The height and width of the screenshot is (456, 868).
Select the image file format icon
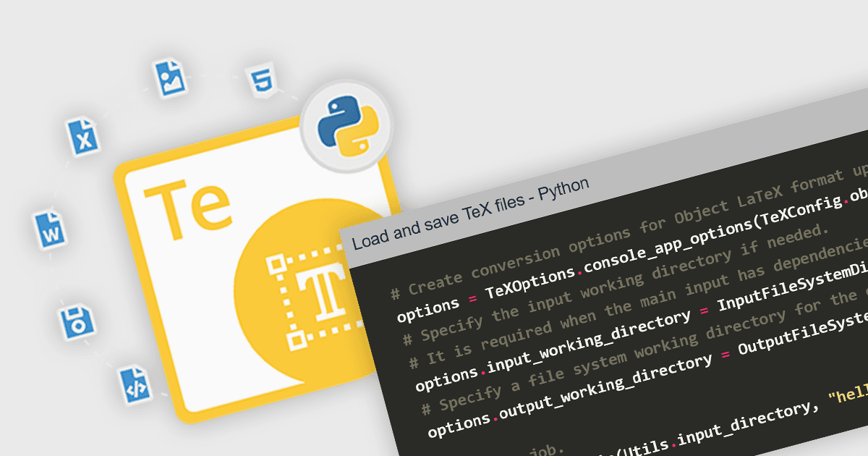coord(171,80)
